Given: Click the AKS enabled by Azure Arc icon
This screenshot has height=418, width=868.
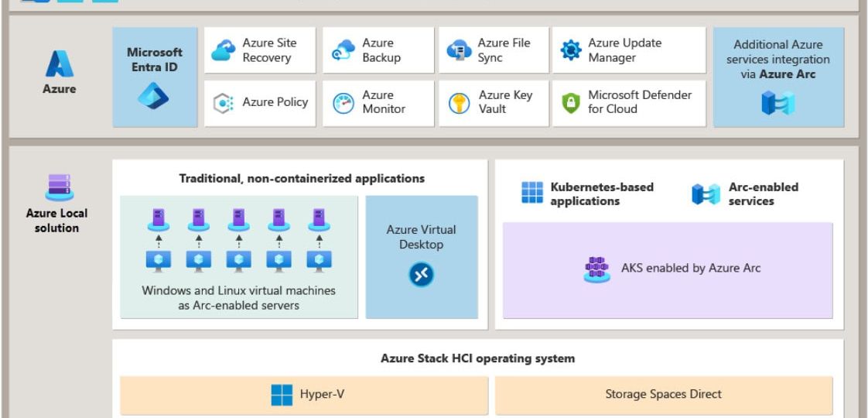Looking at the screenshot, I should point(596,270).
